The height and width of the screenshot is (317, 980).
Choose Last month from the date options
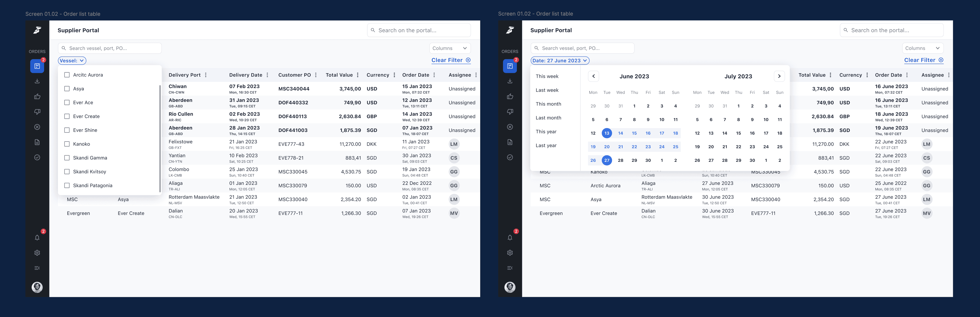[548, 118]
